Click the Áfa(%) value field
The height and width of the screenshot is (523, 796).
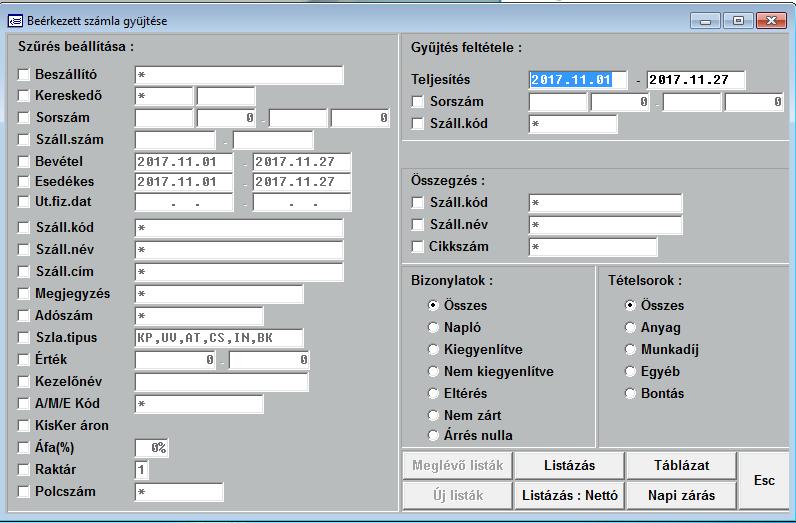tap(152, 448)
